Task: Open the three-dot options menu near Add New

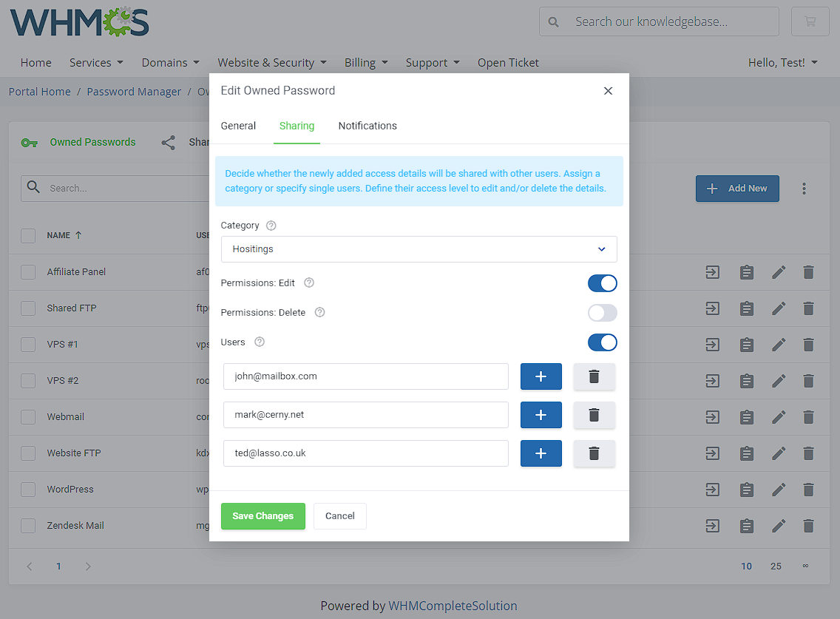Action: coord(804,189)
